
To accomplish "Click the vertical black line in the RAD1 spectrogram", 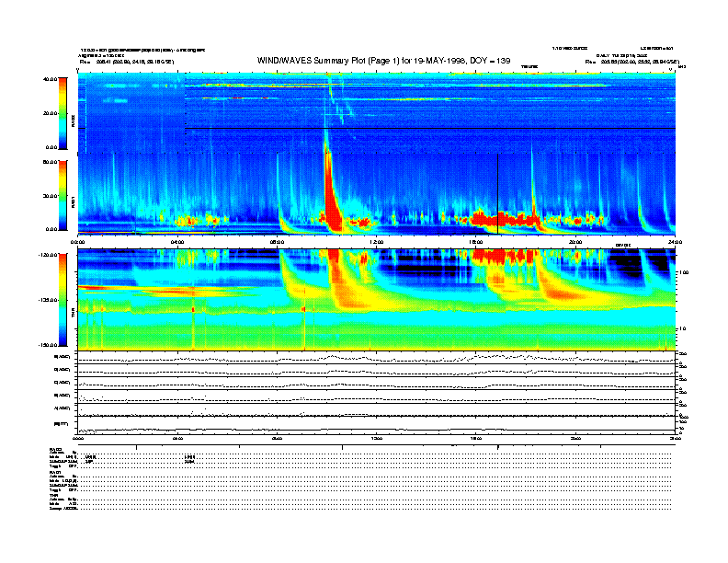I will [497, 194].
